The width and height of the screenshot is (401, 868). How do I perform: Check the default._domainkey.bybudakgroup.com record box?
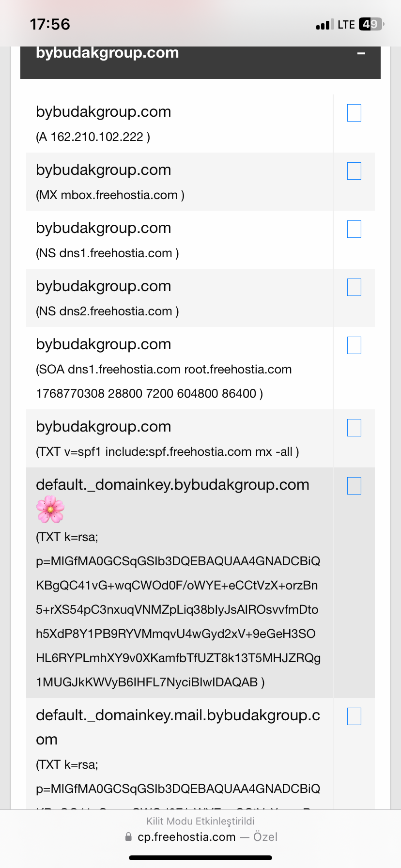354,486
